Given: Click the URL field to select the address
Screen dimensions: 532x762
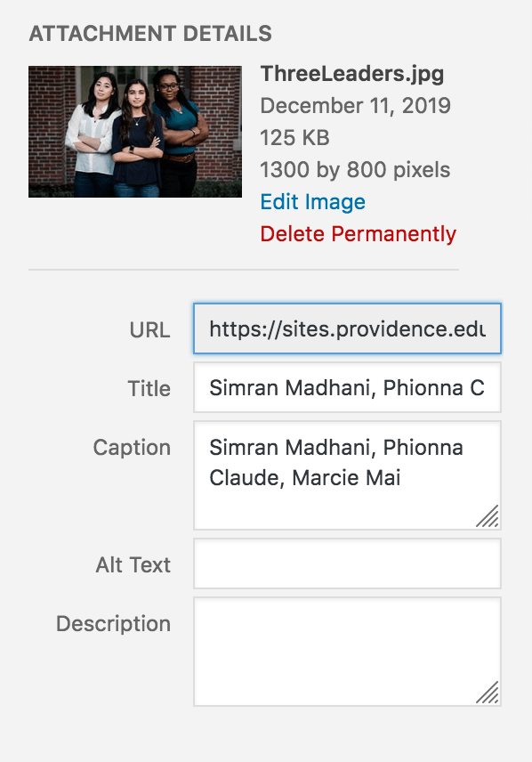Looking at the screenshot, I should pyautogui.click(x=347, y=328).
